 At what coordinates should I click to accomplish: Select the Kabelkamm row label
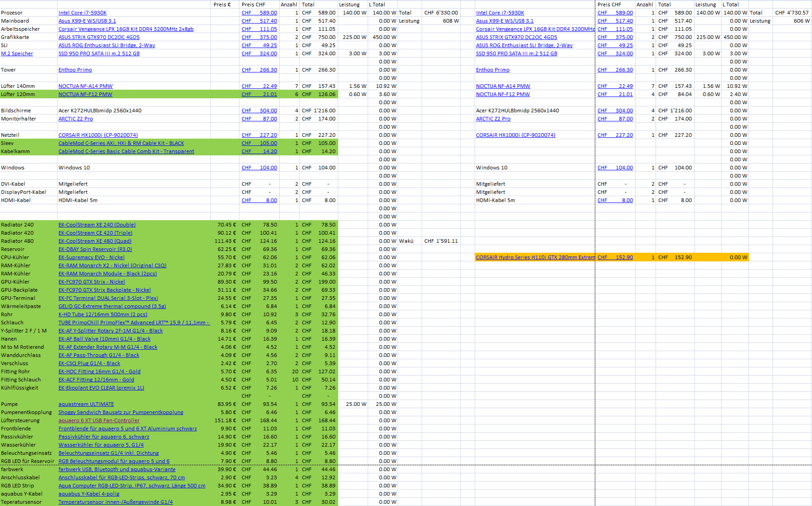coord(15,151)
